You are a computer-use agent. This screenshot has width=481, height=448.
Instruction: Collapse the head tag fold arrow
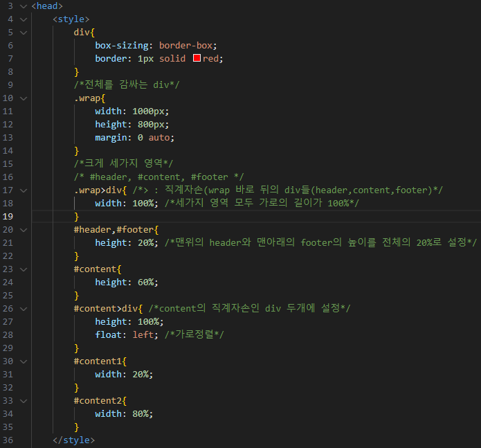coord(24,6)
